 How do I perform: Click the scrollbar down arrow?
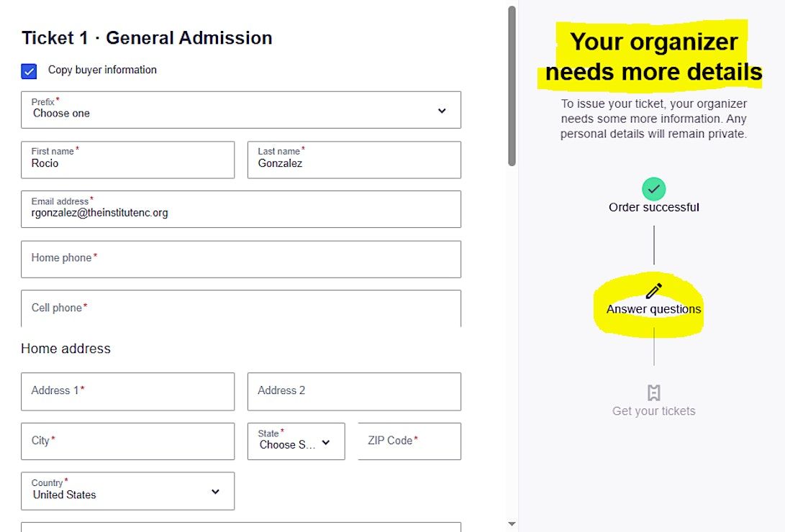512,525
